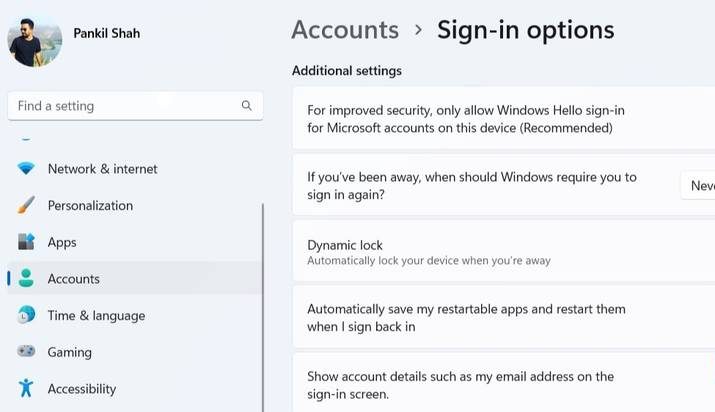
Task: Click the sidebar vertical scrollbar
Action: (263, 308)
